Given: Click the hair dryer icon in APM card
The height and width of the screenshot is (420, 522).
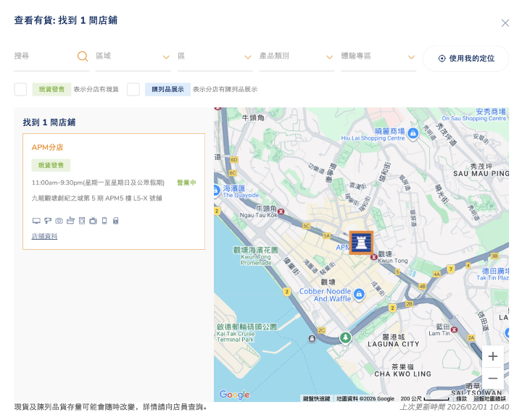Looking at the screenshot, I should 48,220.
